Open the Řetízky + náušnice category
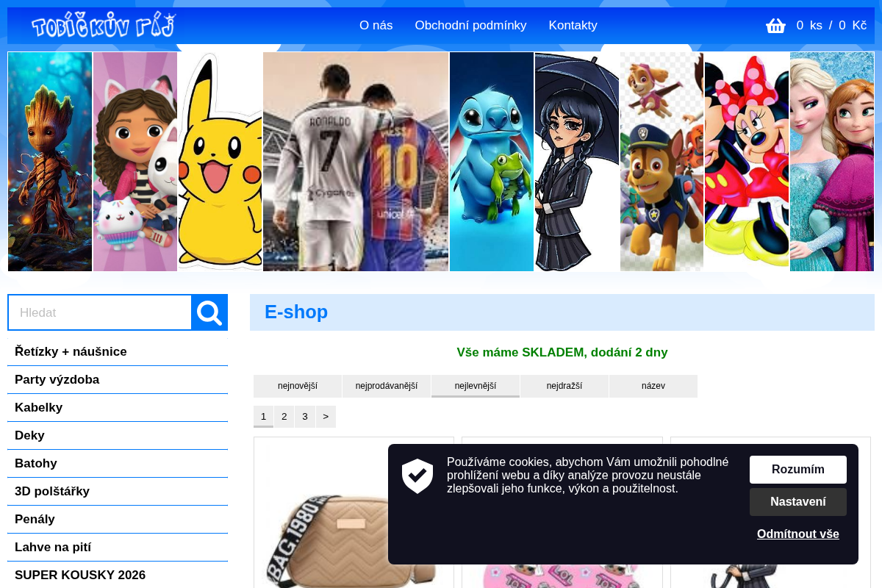Image resolution: width=882 pixels, height=588 pixels. 118,352
